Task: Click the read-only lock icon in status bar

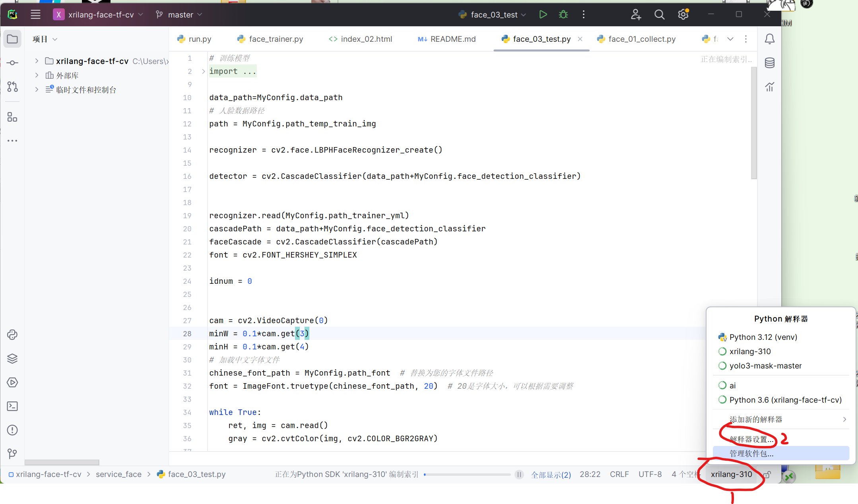Action: coord(767,475)
